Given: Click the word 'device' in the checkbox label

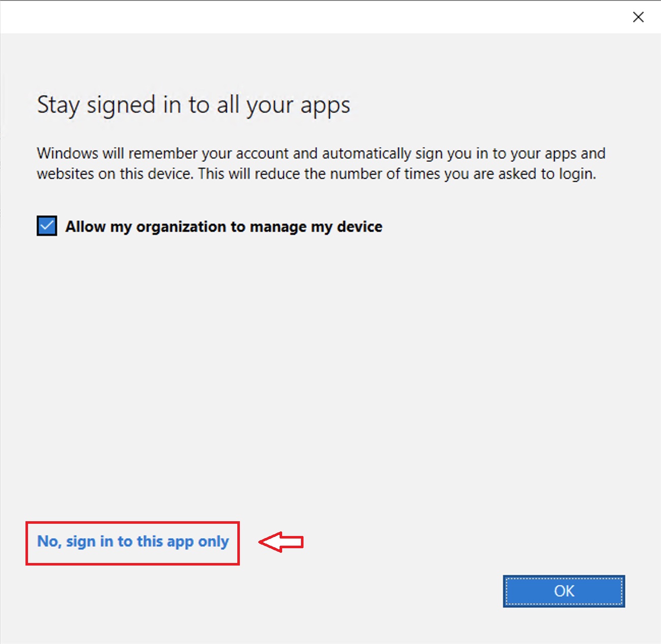Looking at the screenshot, I should (x=360, y=227).
